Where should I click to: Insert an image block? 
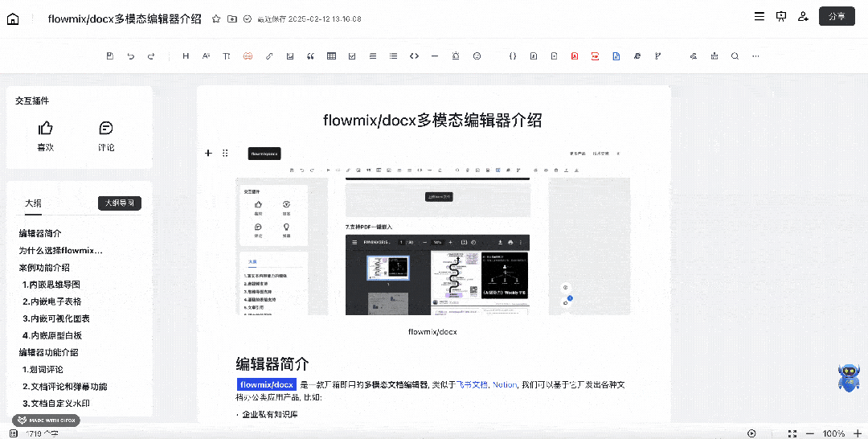pos(290,56)
